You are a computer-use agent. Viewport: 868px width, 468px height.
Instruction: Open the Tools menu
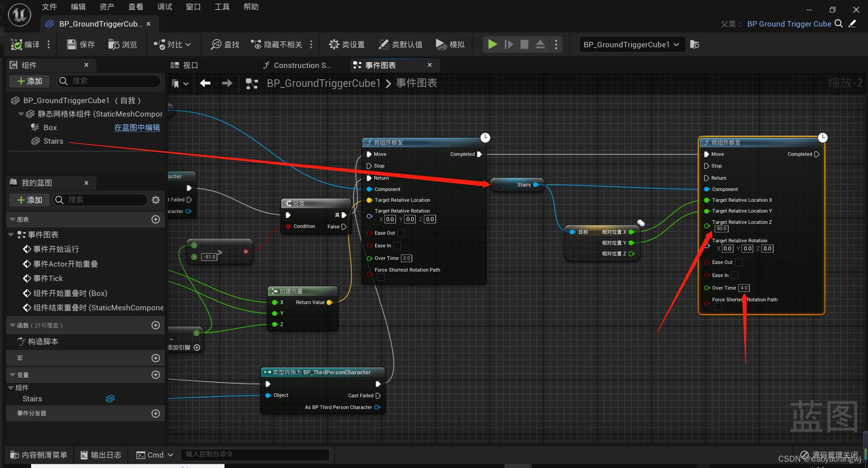(222, 7)
